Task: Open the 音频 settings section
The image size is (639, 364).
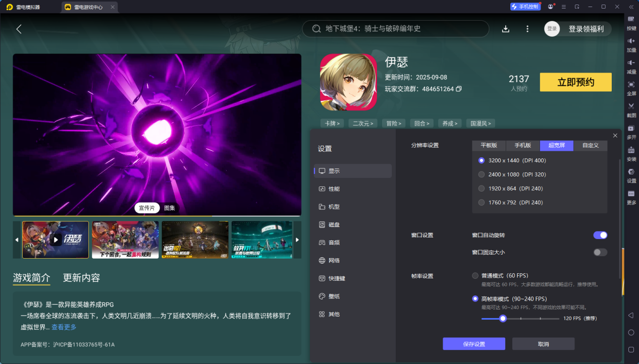Action: pyautogui.click(x=353, y=242)
